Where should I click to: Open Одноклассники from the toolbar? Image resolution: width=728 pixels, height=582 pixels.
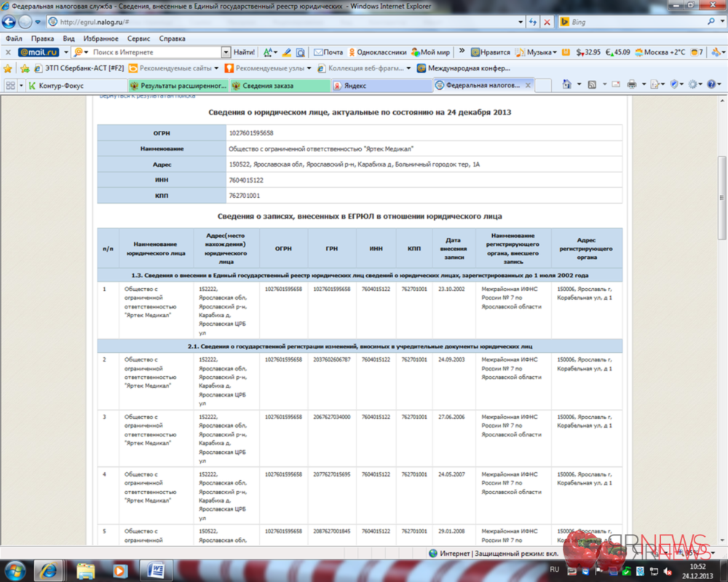(x=377, y=52)
